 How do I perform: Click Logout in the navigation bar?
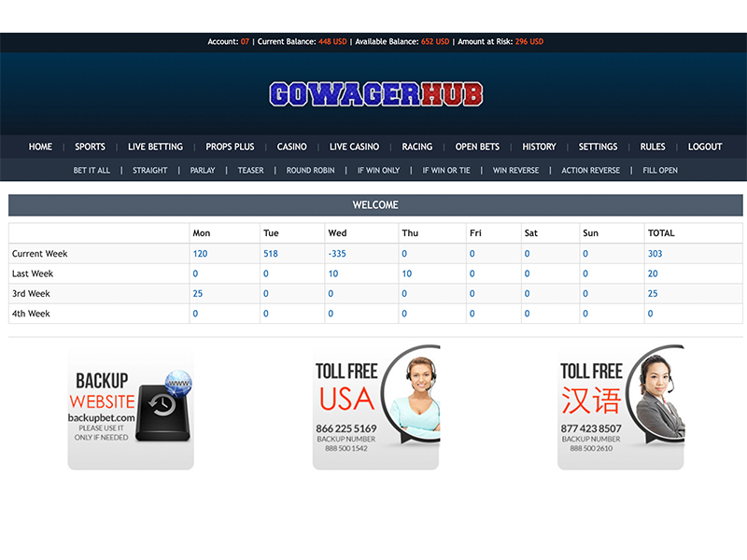pos(705,147)
